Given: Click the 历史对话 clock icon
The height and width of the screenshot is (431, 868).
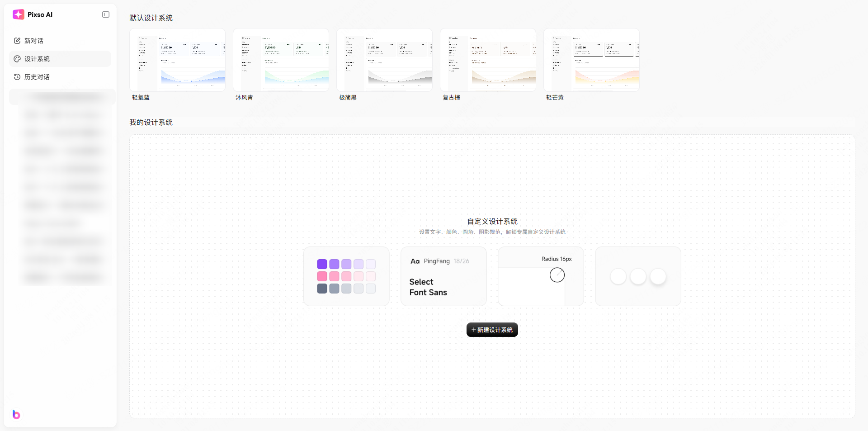Looking at the screenshot, I should (x=17, y=77).
